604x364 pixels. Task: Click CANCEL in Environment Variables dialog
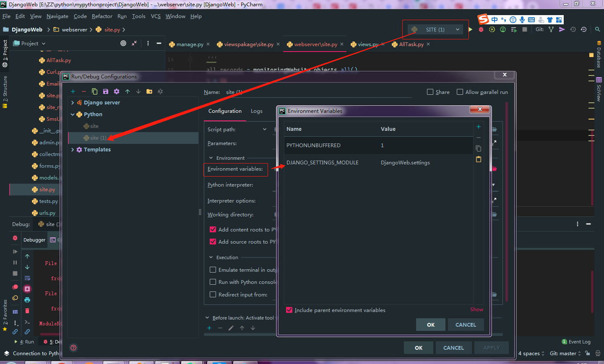[466, 325]
